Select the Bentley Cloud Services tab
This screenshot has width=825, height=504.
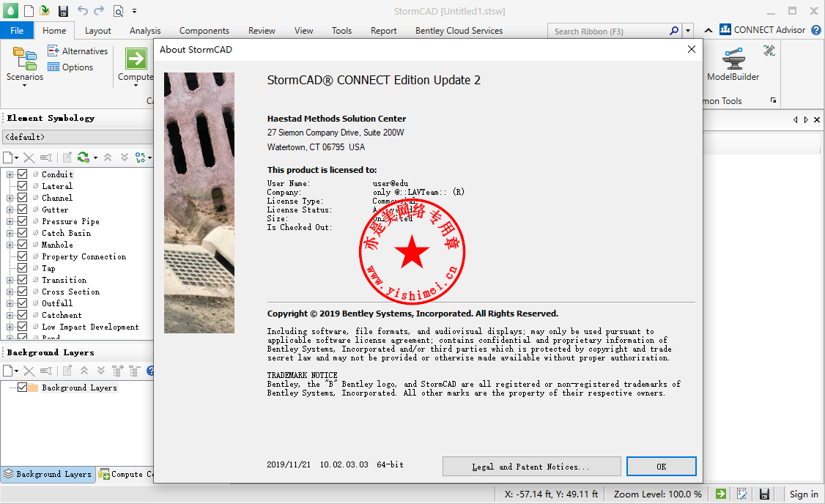point(459,31)
